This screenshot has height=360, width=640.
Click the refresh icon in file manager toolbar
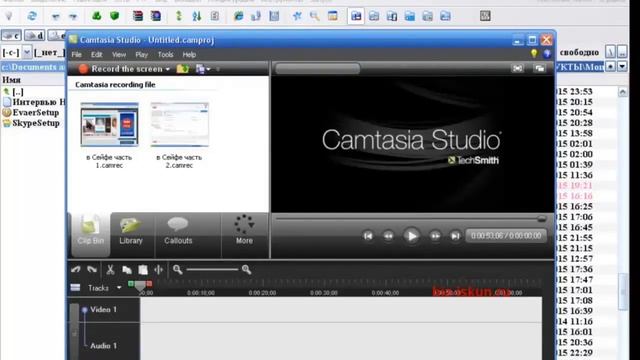[31, 16]
